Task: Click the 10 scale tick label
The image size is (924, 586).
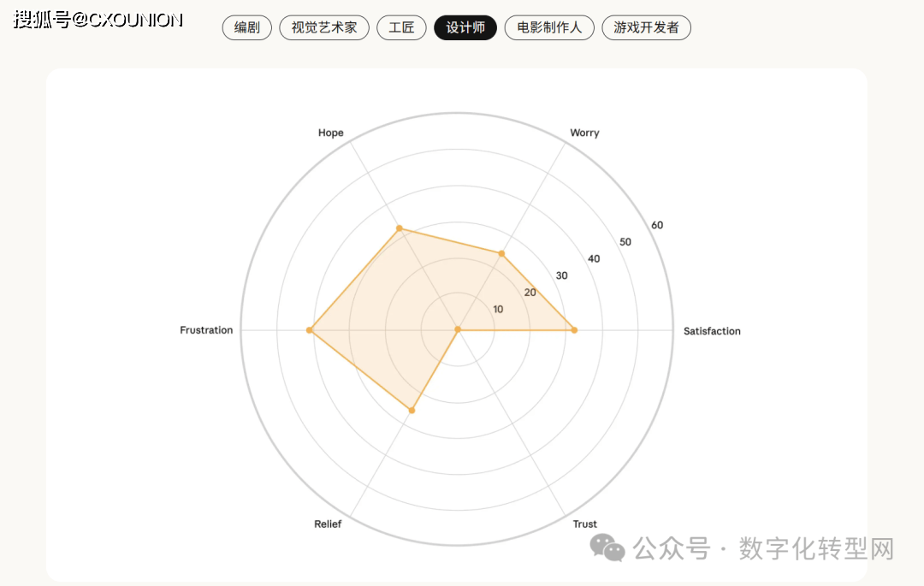Action: (498, 309)
